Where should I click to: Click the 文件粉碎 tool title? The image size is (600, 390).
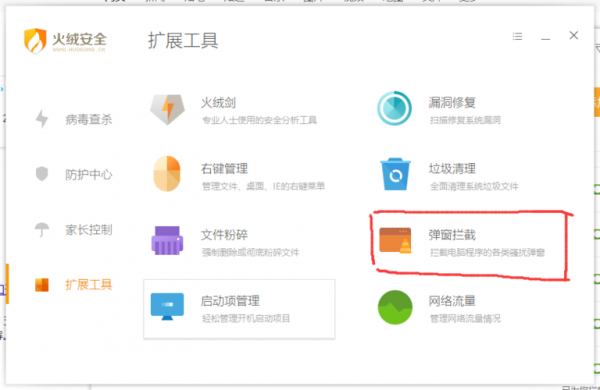click(x=224, y=235)
